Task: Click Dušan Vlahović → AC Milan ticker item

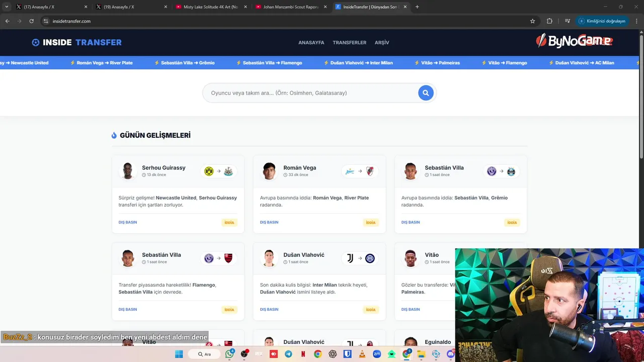Action: 581,63
